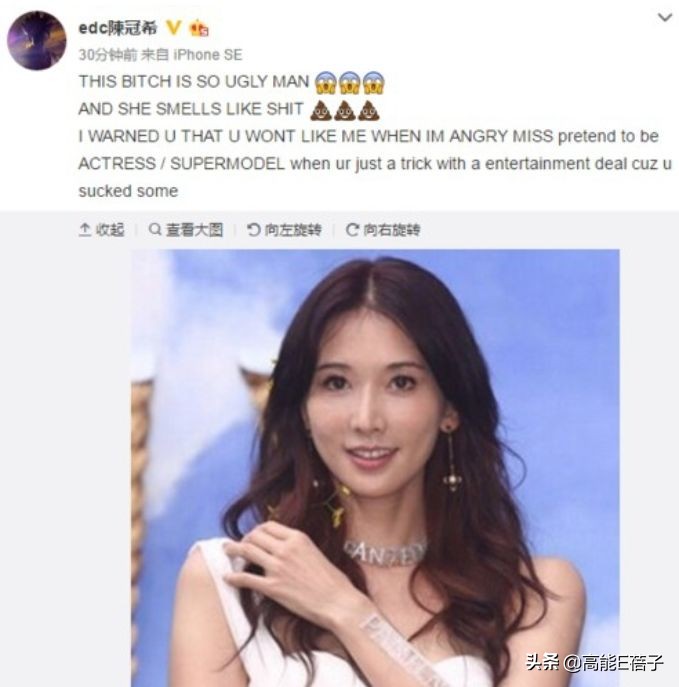
Task: Open the edc陳冠希 username link
Action: click(x=117, y=28)
